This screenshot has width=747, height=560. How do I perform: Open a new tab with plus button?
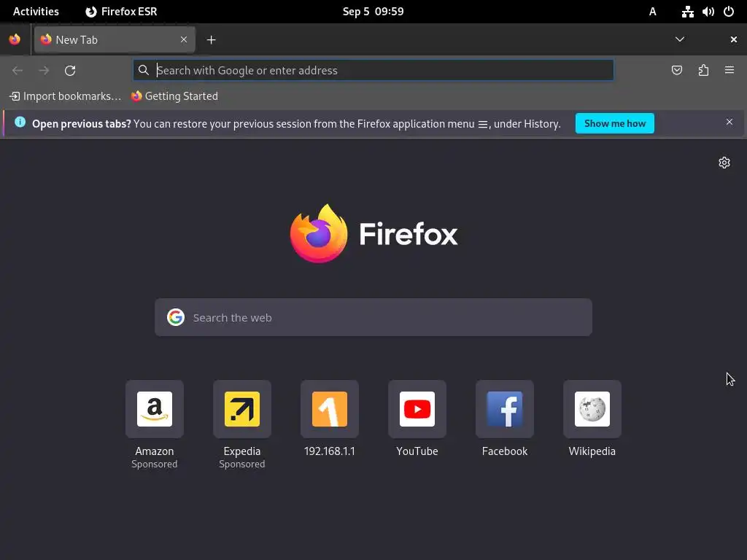click(211, 40)
